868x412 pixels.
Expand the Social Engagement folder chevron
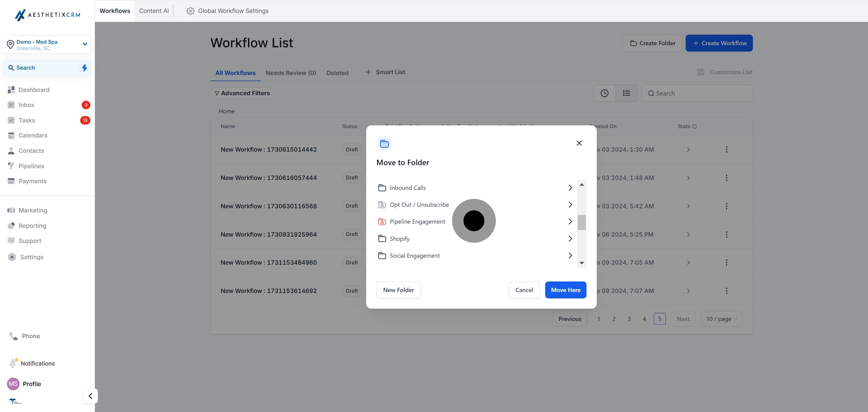[570, 255]
